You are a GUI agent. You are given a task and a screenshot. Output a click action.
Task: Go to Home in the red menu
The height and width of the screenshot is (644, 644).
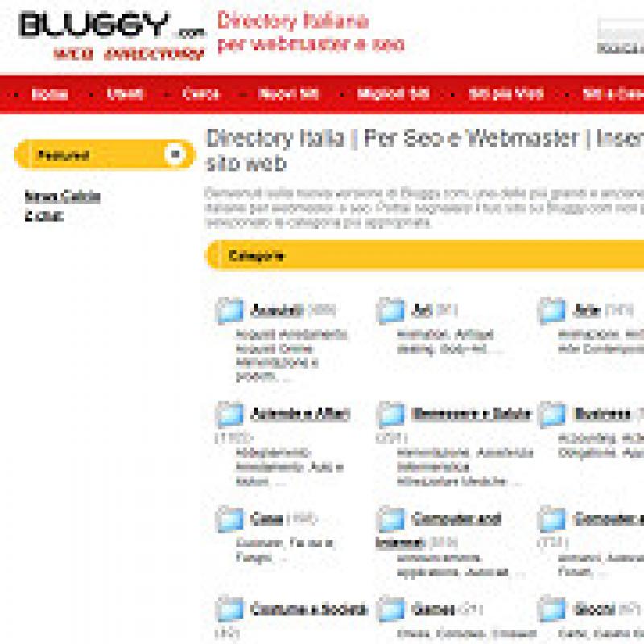click(50, 94)
